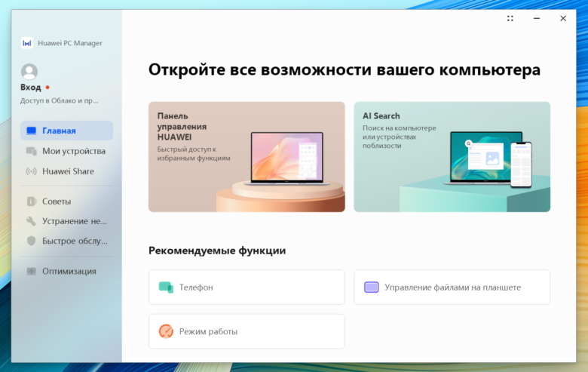
Task: Click the Рекомендуемые функции heading
Action: tap(217, 251)
